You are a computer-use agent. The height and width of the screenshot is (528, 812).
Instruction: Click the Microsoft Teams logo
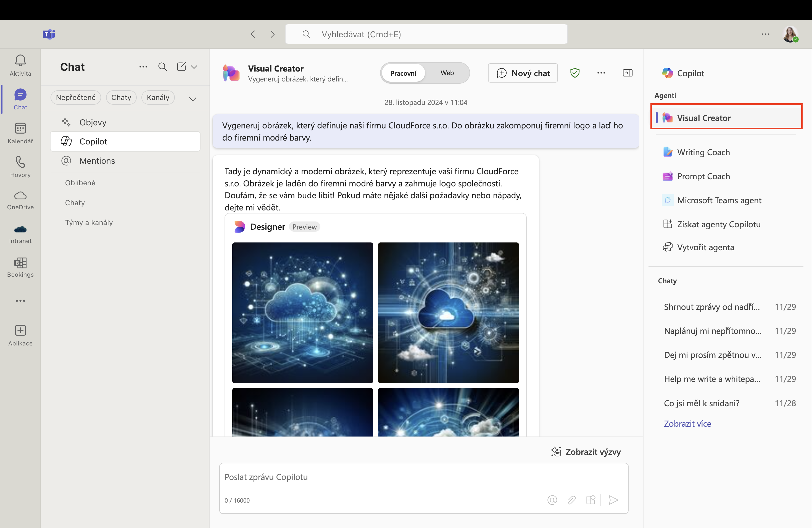point(48,34)
